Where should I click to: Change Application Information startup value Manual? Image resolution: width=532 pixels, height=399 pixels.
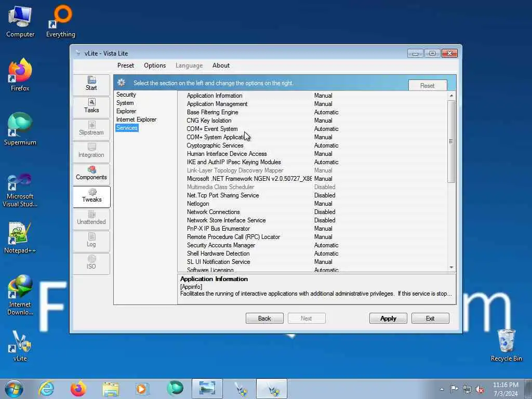coord(323,96)
